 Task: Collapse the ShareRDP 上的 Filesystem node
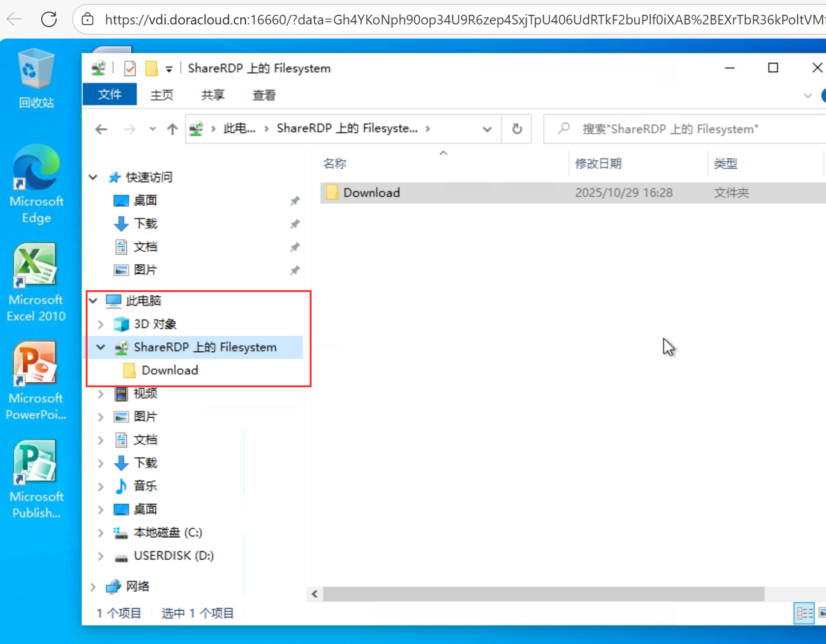[x=100, y=347]
